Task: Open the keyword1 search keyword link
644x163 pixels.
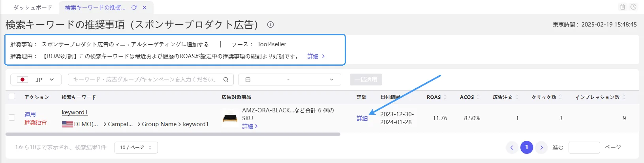Action: pos(75,112)
